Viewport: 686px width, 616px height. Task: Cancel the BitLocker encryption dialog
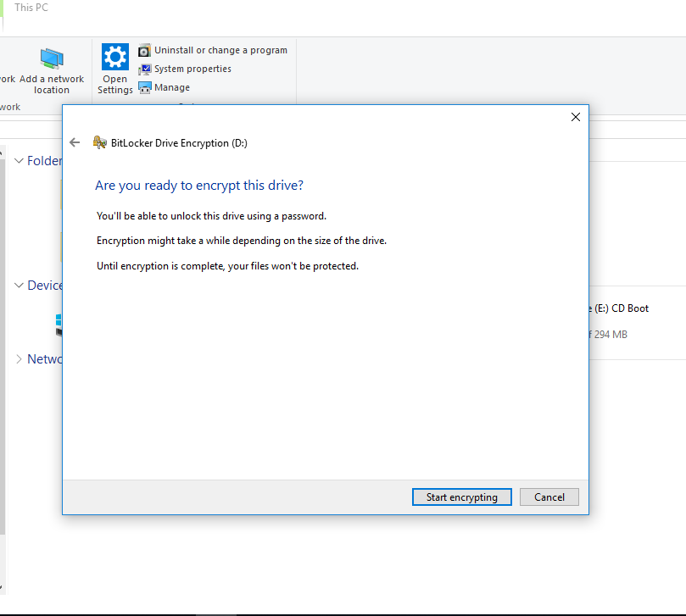(x=549, y=497)
